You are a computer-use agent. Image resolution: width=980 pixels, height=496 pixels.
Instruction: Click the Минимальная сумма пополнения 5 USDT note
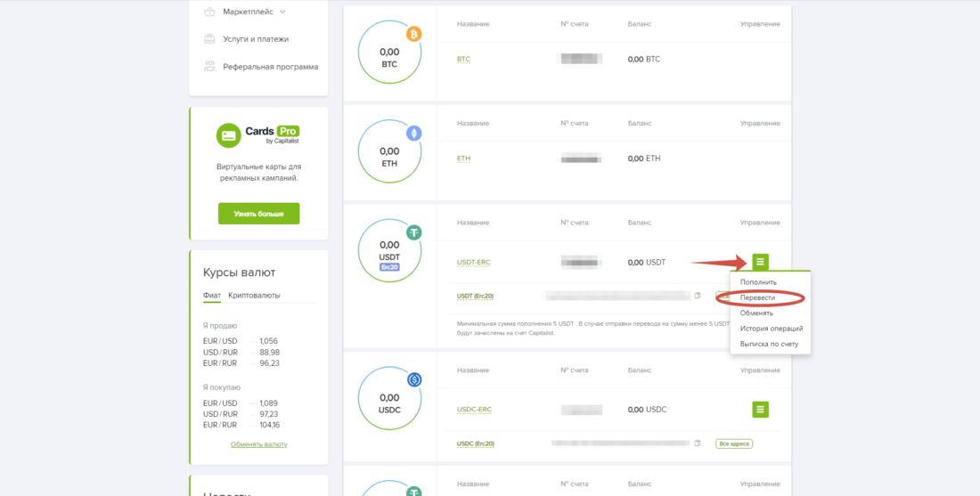pyautogui.click(x=593, y=328)
